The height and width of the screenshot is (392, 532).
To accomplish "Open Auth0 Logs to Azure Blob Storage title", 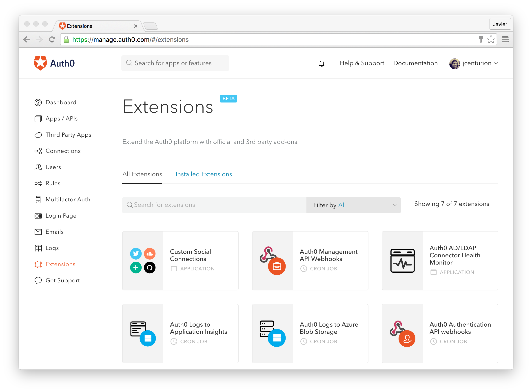I will pyautogui.click(x=329, y=328).
